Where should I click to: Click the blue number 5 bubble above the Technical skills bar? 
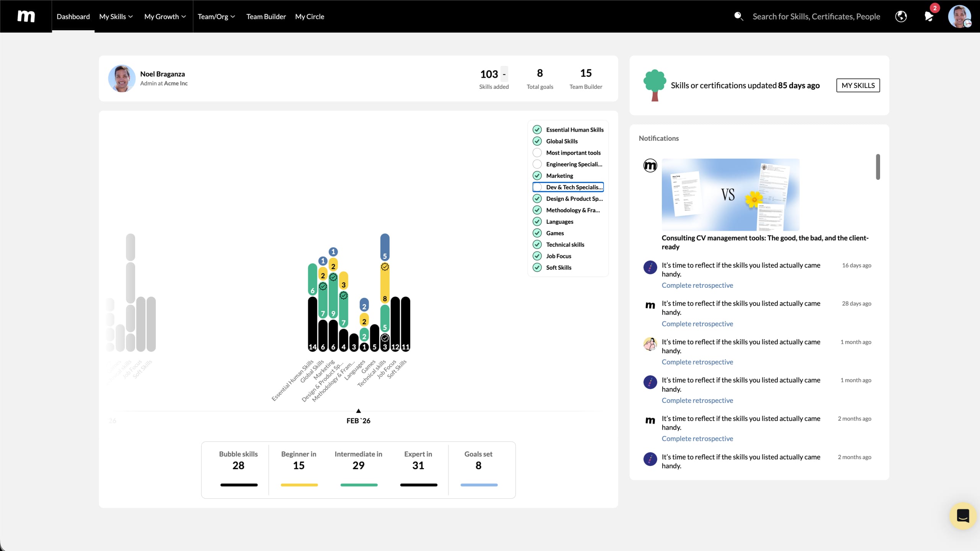[385, 247]
